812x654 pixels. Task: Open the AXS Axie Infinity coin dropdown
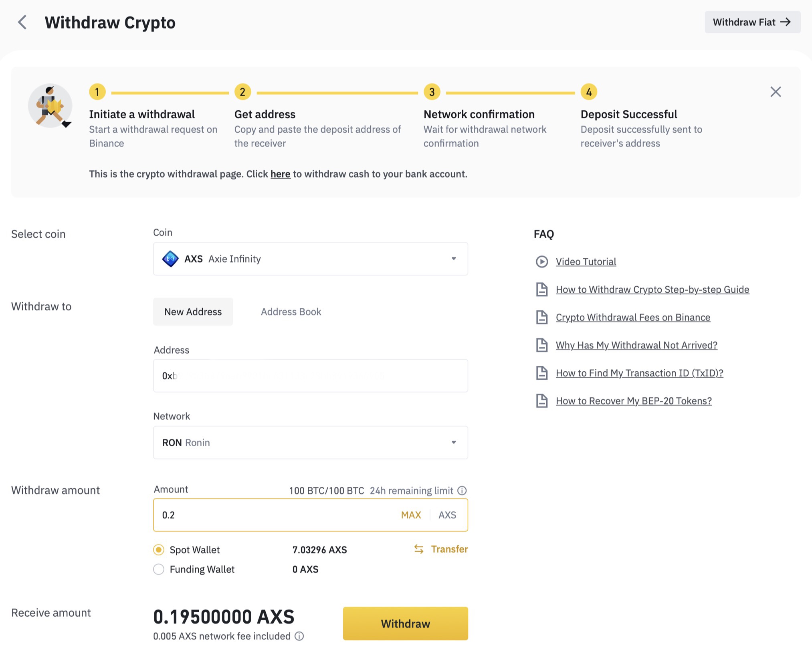pos(311,259)
